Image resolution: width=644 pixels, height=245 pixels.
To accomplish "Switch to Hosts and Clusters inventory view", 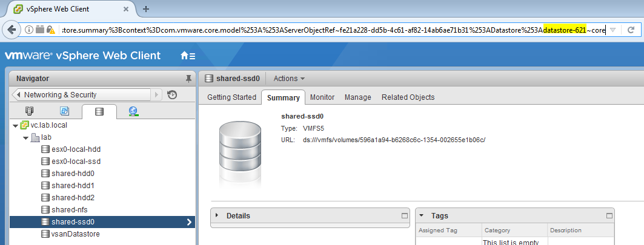I will [x=29, y=111].
